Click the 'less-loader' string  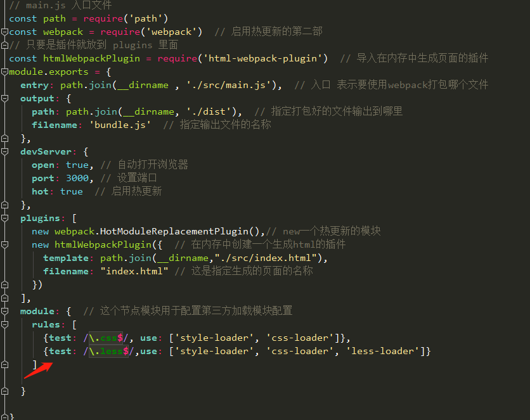pos(383,351)
